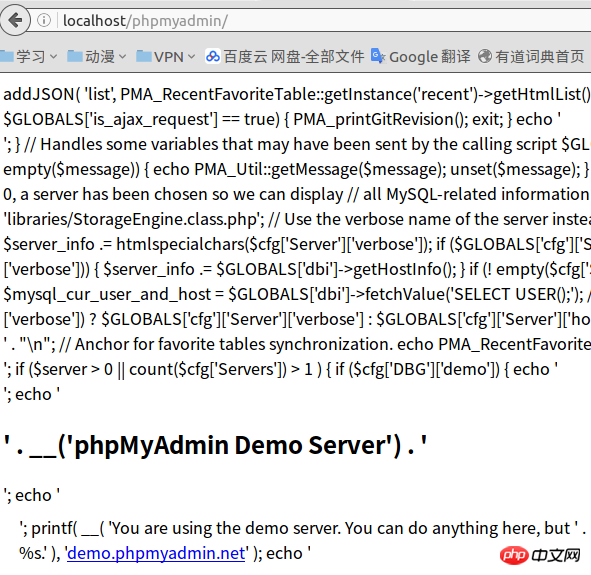Click the VPN folder icon
Image resolution: width=591 pixels, height=575 pixels.
click(144, 57)
